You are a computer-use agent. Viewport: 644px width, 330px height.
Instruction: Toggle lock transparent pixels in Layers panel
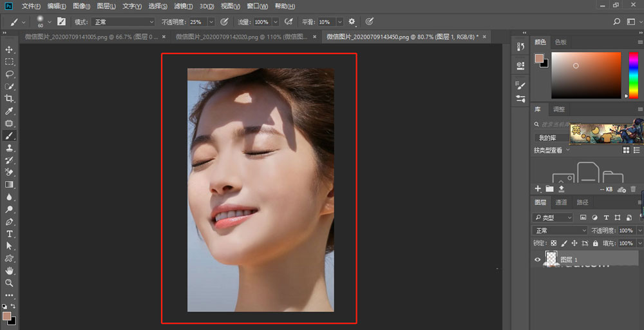pos(553,244)
